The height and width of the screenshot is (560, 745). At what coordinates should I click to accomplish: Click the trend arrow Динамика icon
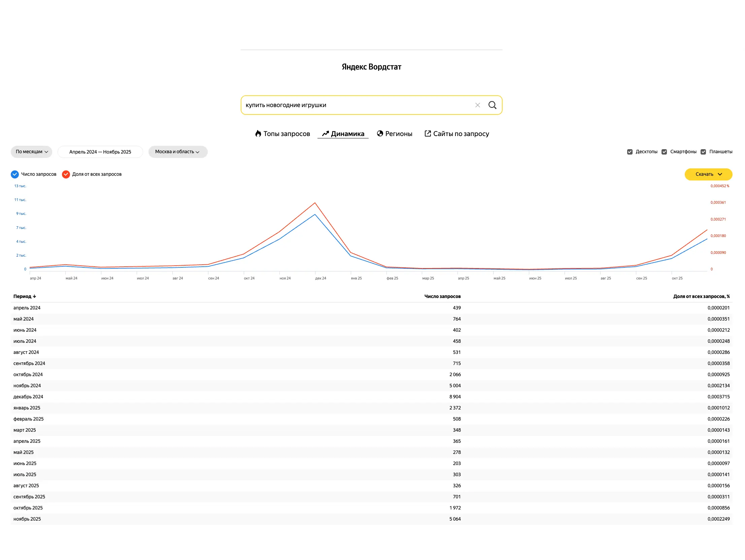click(x=325, y=134)
